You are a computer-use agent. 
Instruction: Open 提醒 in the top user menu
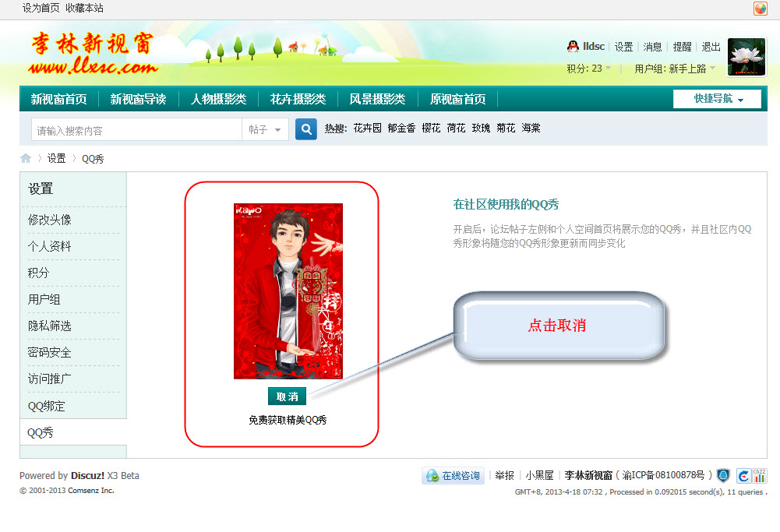click(x=682, y=47)
